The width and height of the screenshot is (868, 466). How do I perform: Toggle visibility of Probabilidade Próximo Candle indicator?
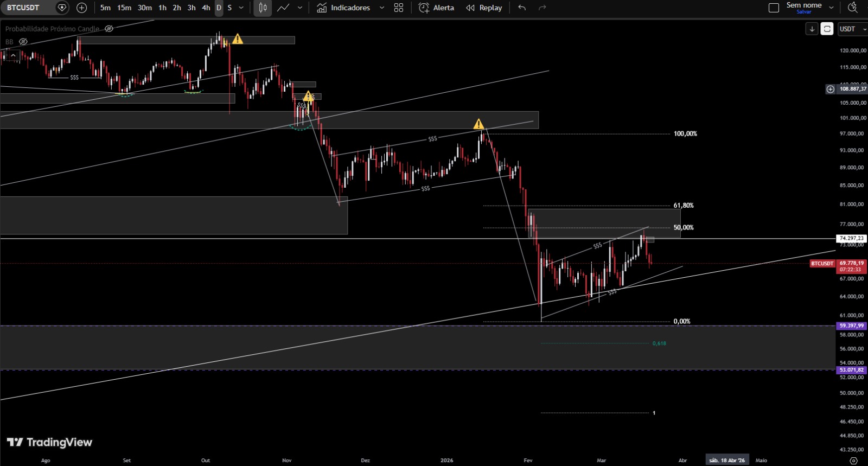click(109, 29)
